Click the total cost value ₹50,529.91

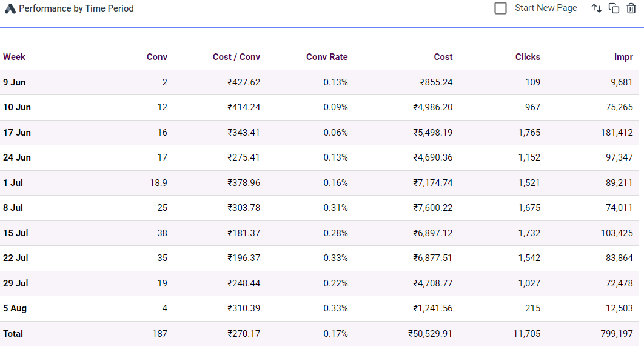click(430, 334)
